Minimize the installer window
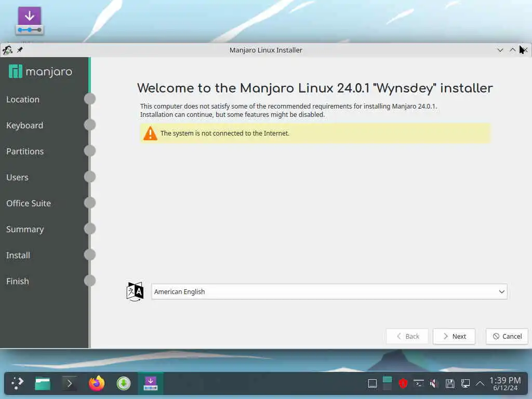 500,50
